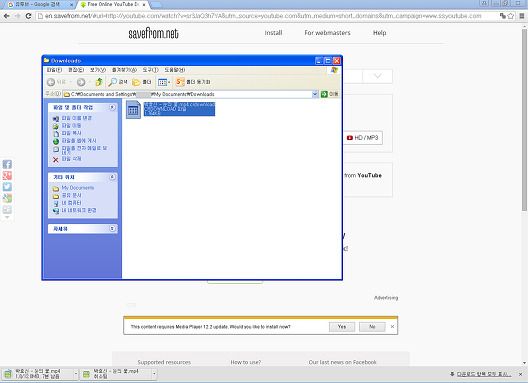530x383 pixels.
Task: Close the Free Online YouTube tab
Action: pos(144,5)
